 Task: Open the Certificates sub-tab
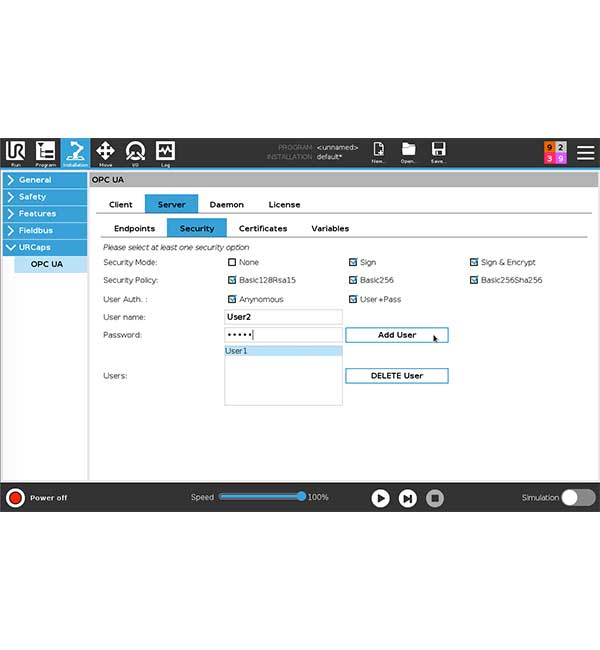click(x=263, y=228)
